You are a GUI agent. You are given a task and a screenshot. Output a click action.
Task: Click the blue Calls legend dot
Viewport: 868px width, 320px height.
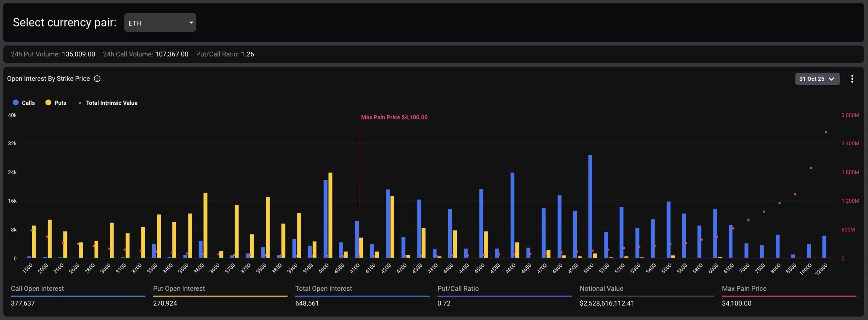click(x=16, y=102)
